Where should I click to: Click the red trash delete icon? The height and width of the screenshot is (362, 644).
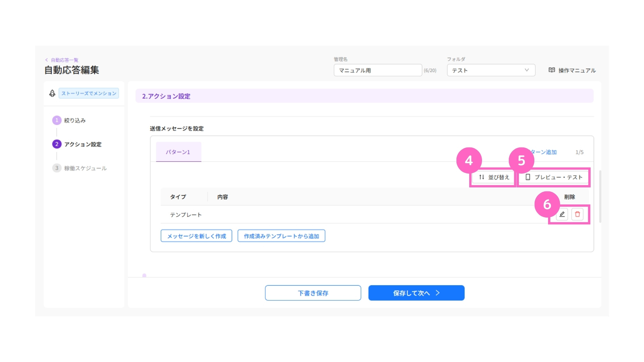577,214
